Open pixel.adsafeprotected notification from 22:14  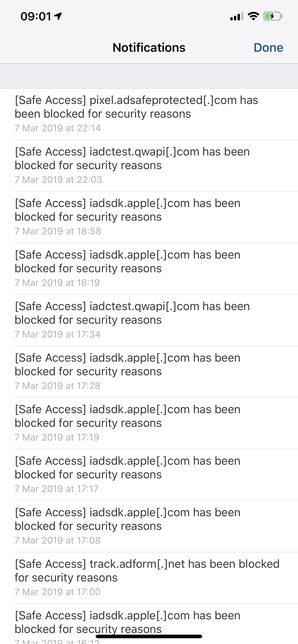pyautogui.click(x=149, y=114)
